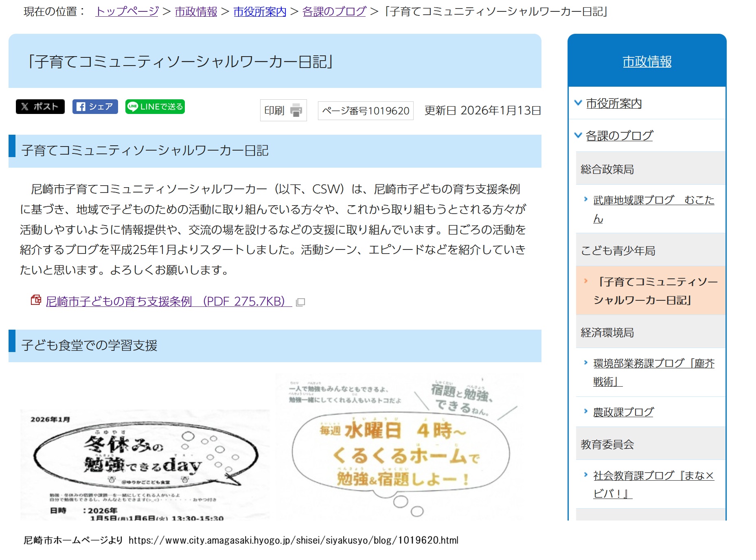The width and height of the screenshot is (756, 560).
Task: Click arrow bullet beside 農政課ブログ
Action: pyautogui.click(x=585, y=411)
